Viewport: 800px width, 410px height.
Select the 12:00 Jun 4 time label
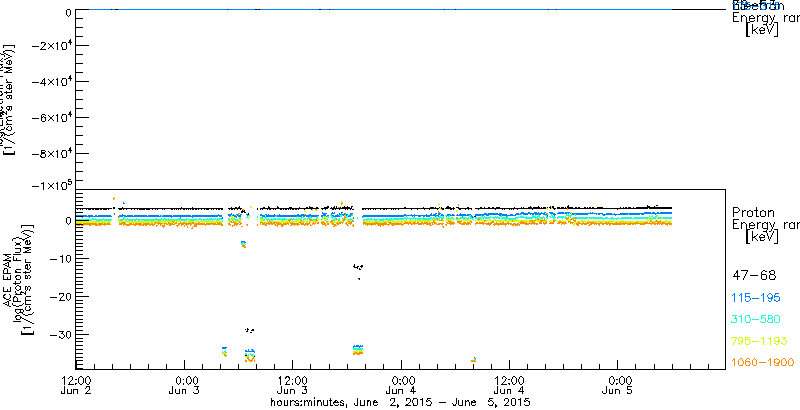point(510,386)
